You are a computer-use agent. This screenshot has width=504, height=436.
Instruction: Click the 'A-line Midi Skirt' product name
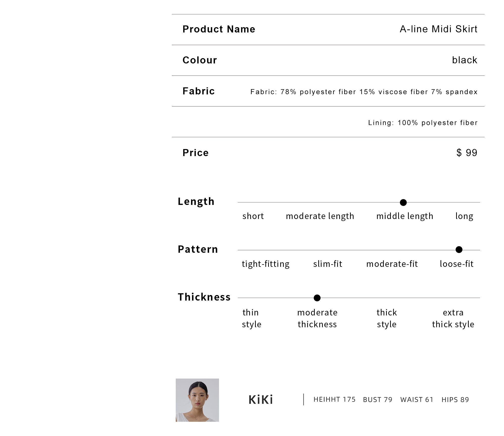coord(438,29)
